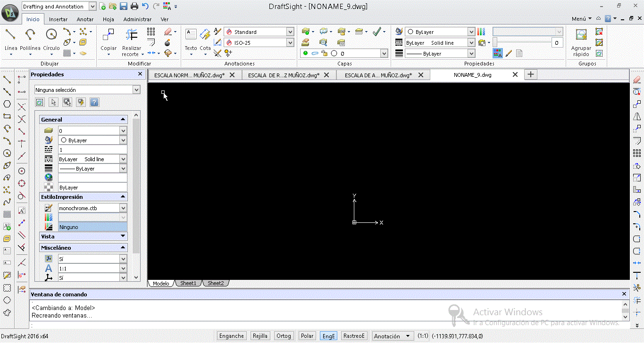The width and height of the screenshot is (644, 343).
Task: Open the Drafting and Annotation workspace dropdown
Action: click(92, 7)
